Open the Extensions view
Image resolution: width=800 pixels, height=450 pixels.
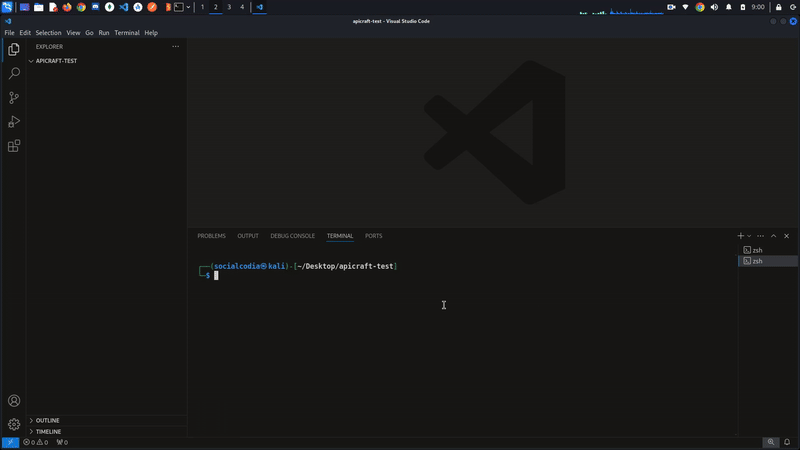click(x=14, y=146)
